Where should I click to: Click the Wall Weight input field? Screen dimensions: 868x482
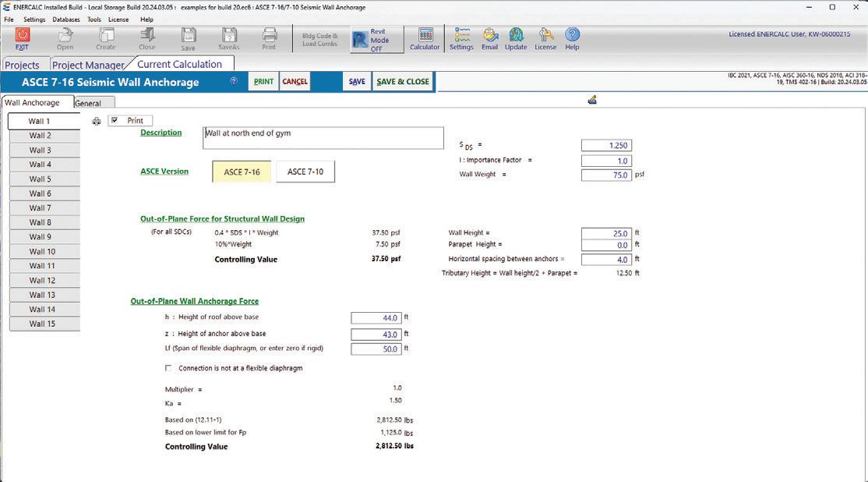606,175
